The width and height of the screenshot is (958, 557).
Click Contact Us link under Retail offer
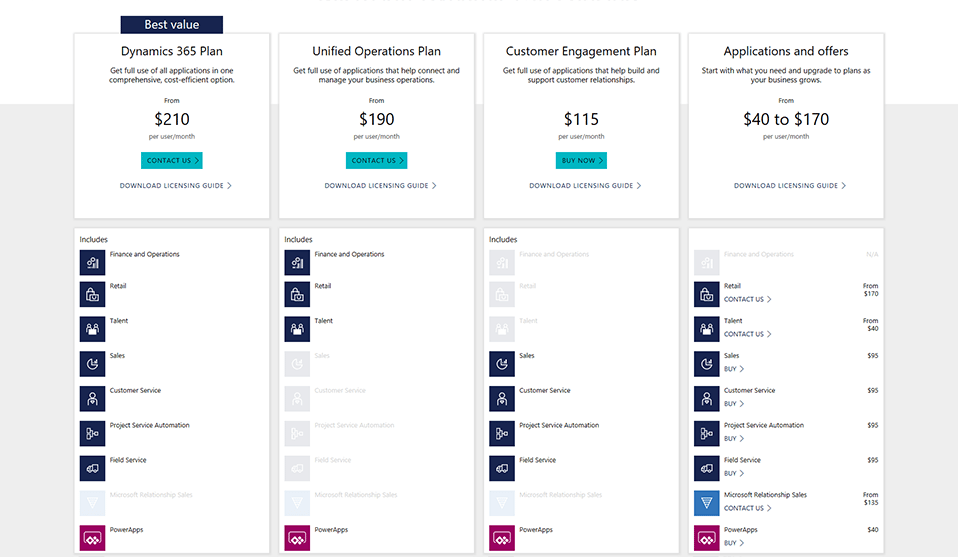pos(747,299)
